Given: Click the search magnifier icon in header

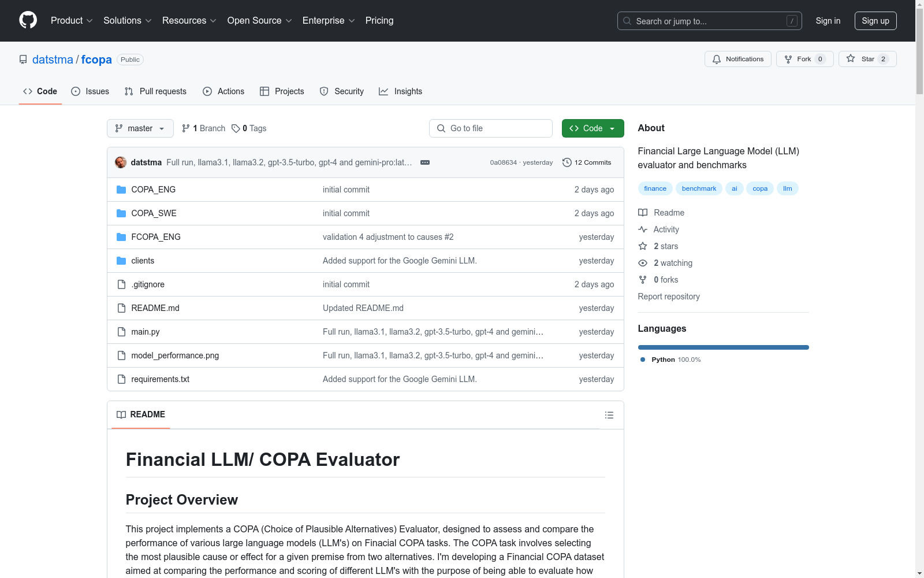Looking at the screenshot, I should point(627,21).
